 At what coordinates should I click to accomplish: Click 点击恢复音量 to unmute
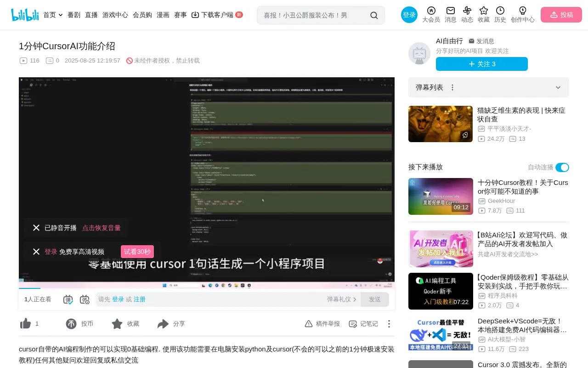[x=102, y=228]
